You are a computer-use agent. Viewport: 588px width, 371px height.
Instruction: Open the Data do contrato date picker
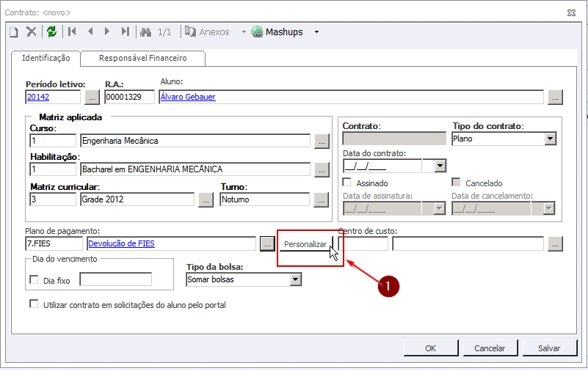click(440, 166)
